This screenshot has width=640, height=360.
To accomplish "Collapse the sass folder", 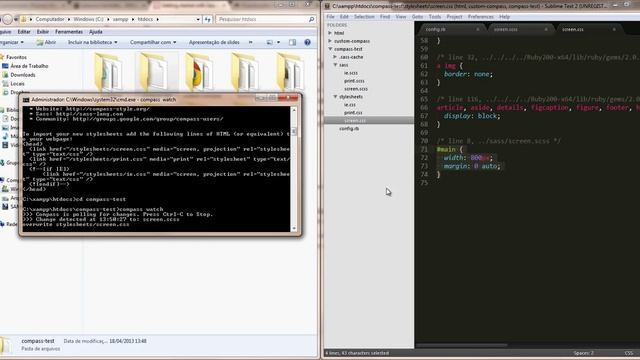I will (335, 65).
